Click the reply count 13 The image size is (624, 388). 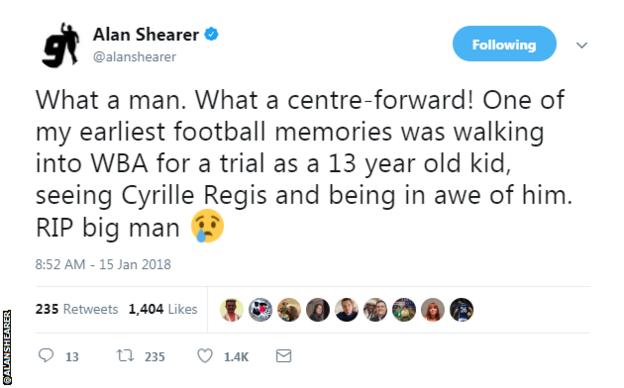pyautogui.click(x=72, y=357)
